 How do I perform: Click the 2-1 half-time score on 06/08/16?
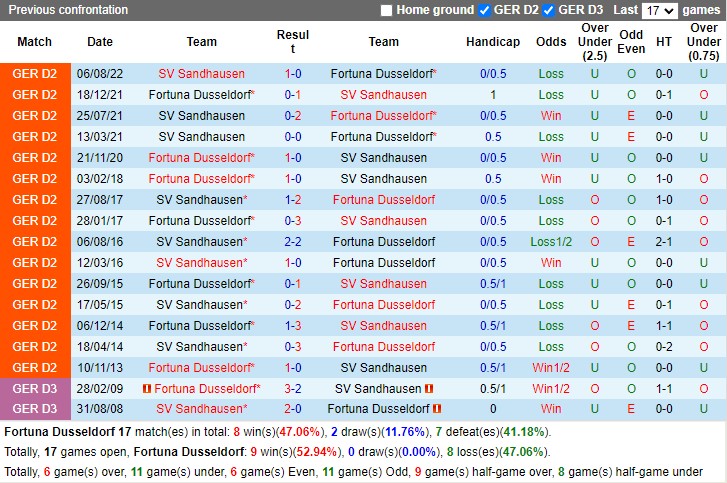tap(663, 242)
